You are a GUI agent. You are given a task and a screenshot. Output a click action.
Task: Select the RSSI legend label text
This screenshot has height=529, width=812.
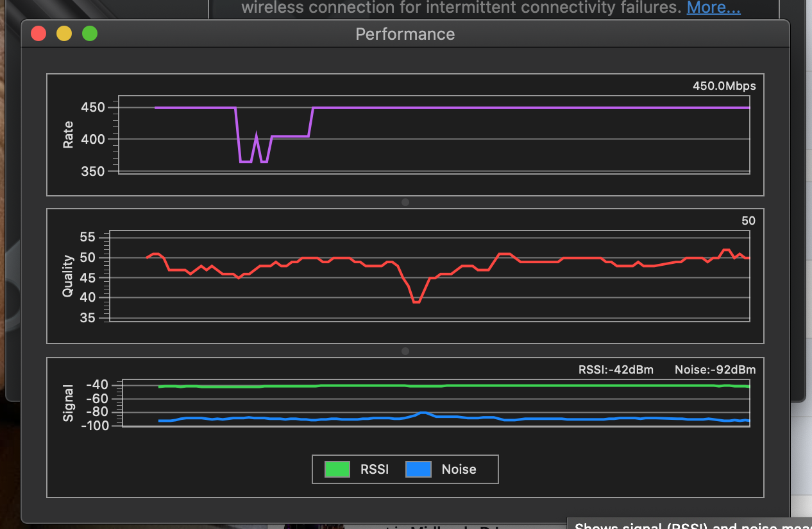coord(375,469)
